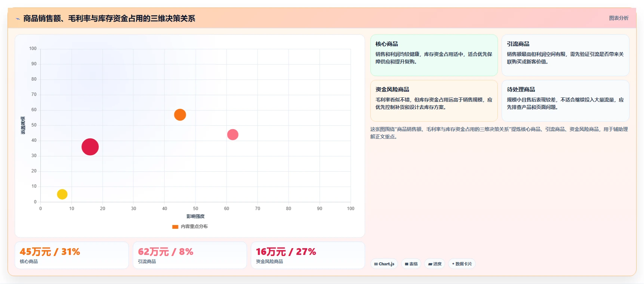Click the 数据卡片 tag pill

[x=462, y=264]
